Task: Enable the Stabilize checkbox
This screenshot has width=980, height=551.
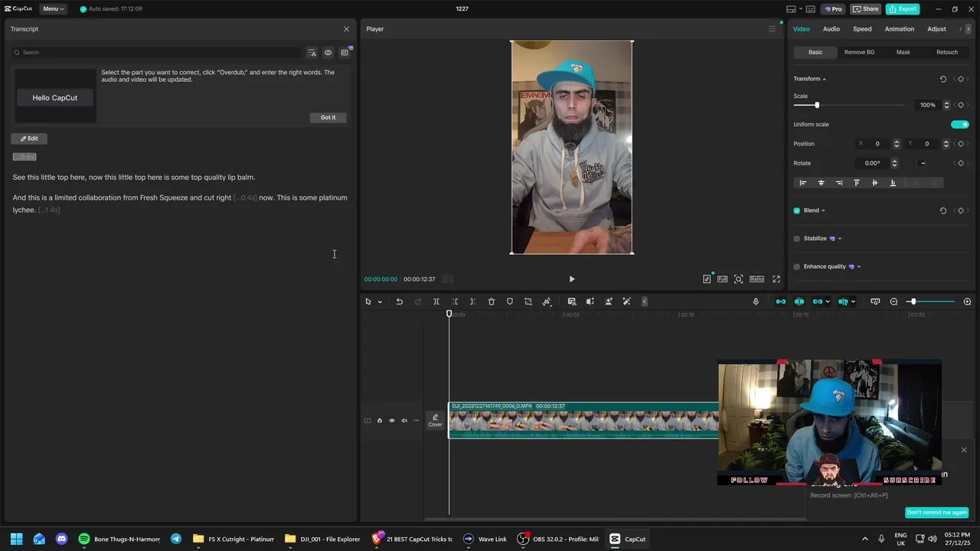Action: [797, 239]
